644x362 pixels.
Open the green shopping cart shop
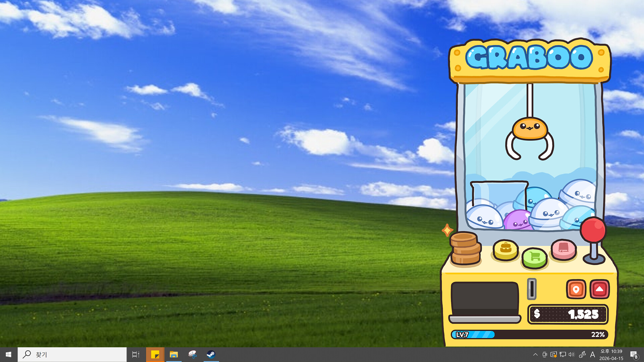point(535,257)
